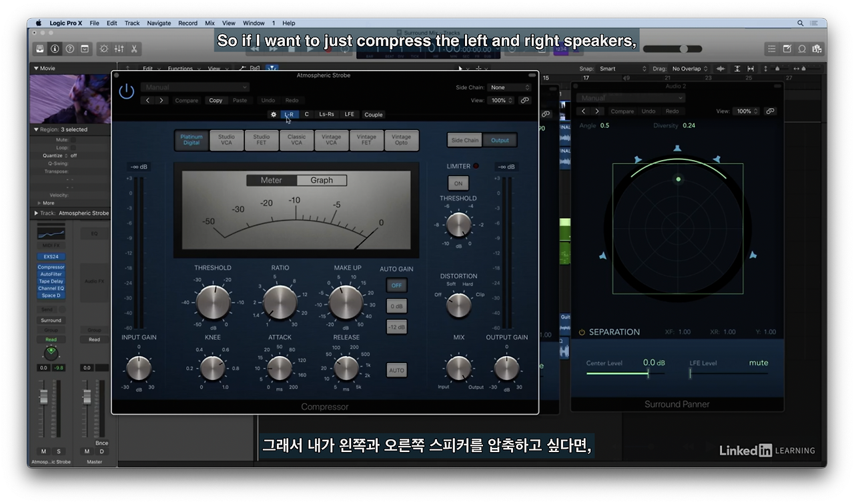This screenshot has height=504, width=854.
Task: Show the Toolbar icon in control bar
Action: point(85,49)
